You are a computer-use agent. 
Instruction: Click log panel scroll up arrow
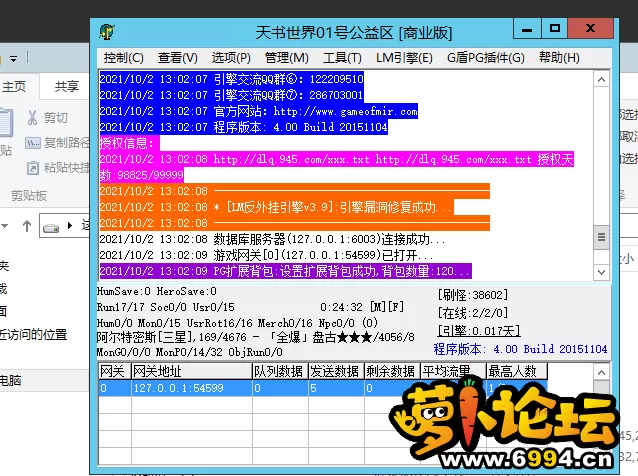601,80
